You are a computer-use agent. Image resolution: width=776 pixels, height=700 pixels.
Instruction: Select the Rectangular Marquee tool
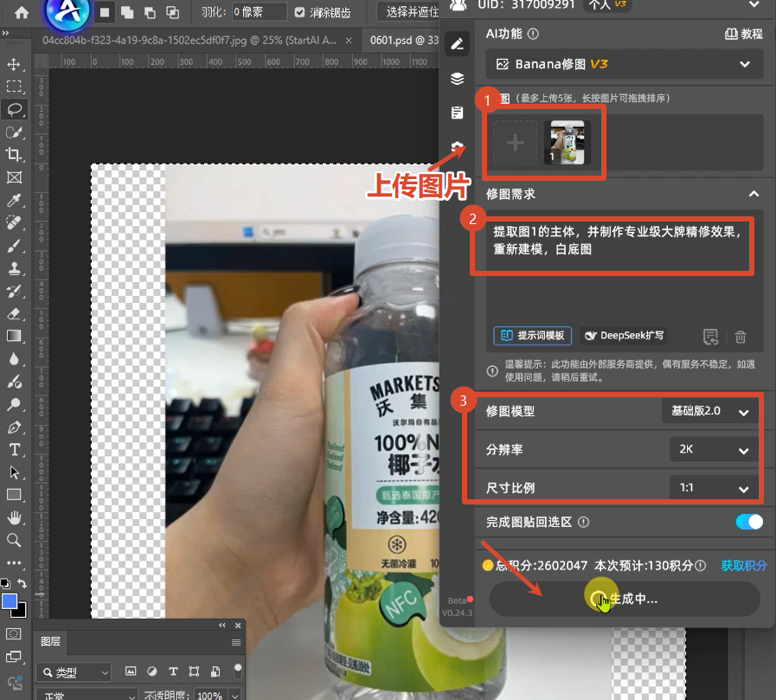coord(14,87)
